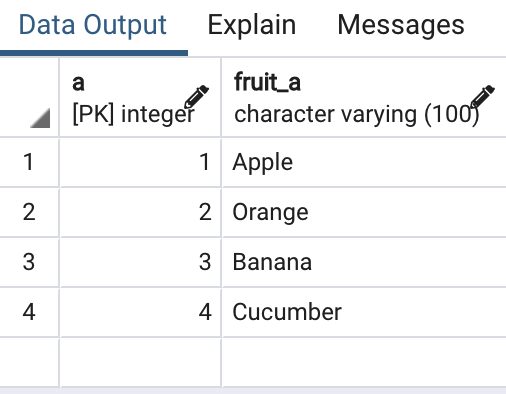
Task: Switch to the Data Output tab
Action: click(x=92, y=25)
